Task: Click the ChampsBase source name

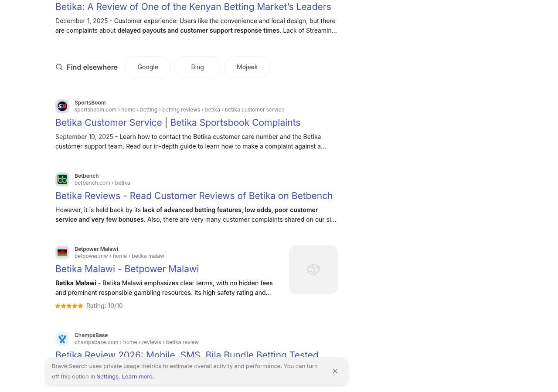Action: (91, 335)
